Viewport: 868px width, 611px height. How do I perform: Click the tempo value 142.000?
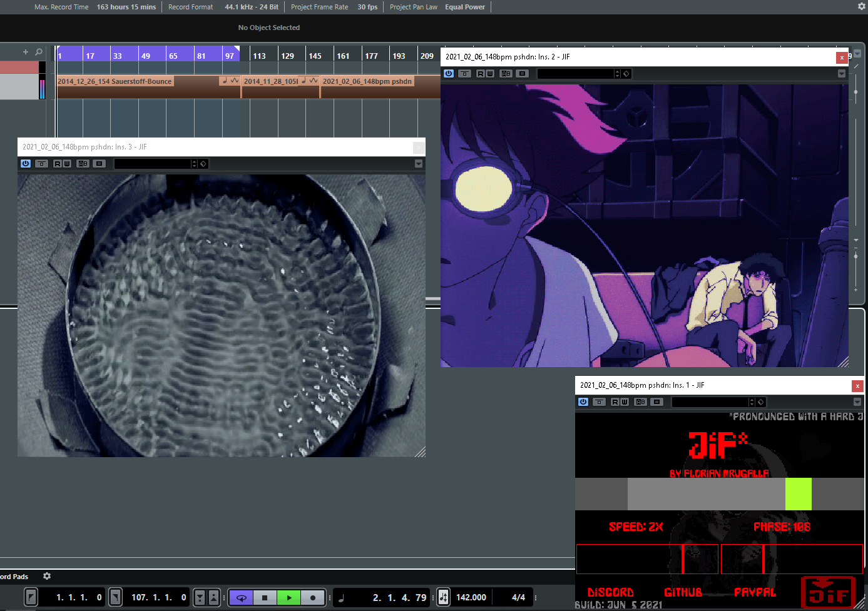(x=471, y=597)
